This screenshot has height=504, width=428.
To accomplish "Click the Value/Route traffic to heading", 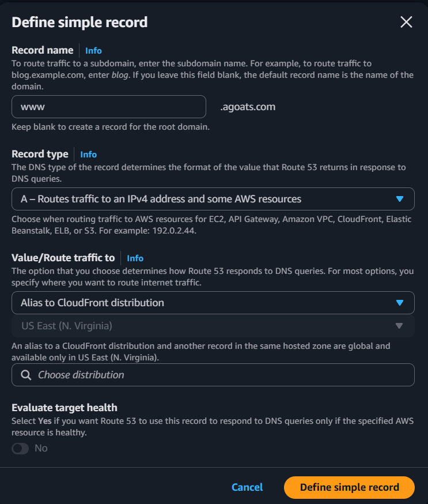I will click(63, 258).
